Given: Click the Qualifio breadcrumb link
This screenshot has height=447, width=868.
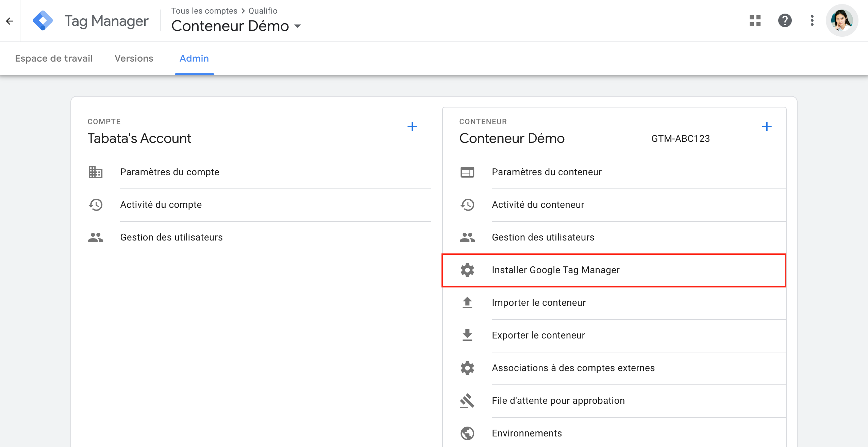Looking at the screenshot, I should tap(263, 11).
